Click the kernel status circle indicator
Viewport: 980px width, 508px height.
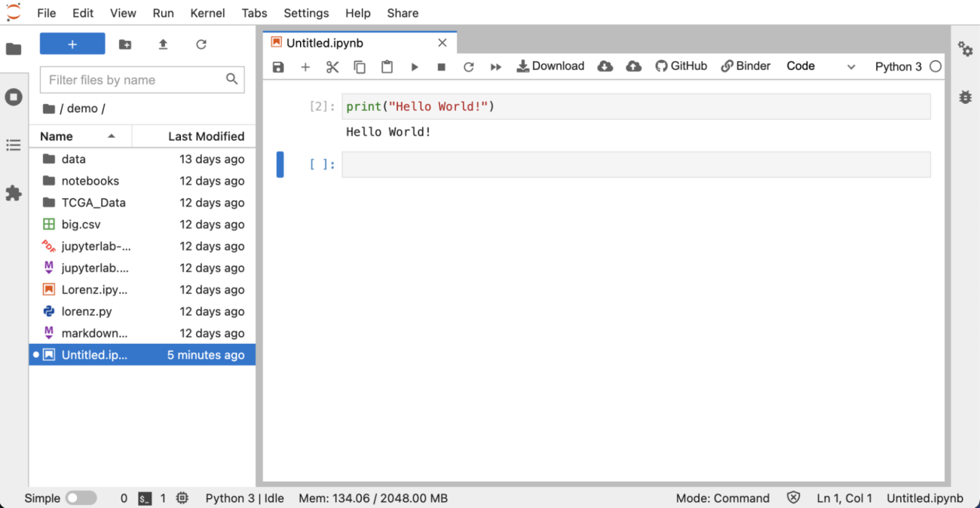(936, 66)
